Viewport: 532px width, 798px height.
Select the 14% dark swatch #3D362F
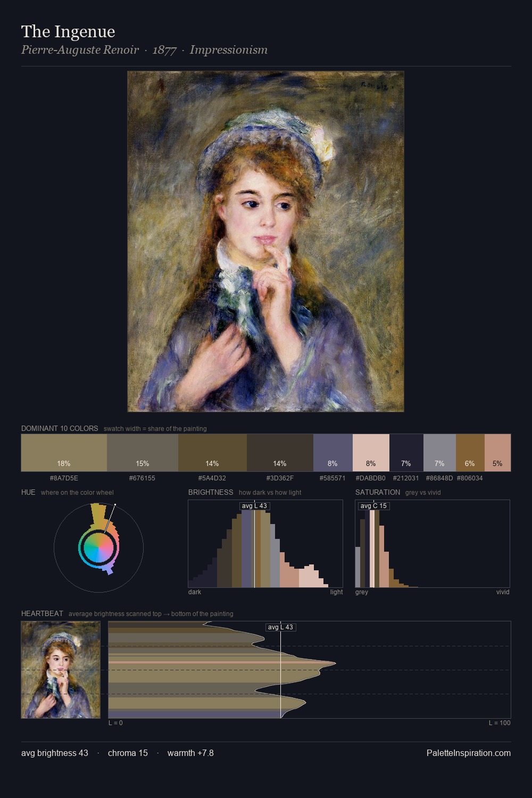point(280,453)
